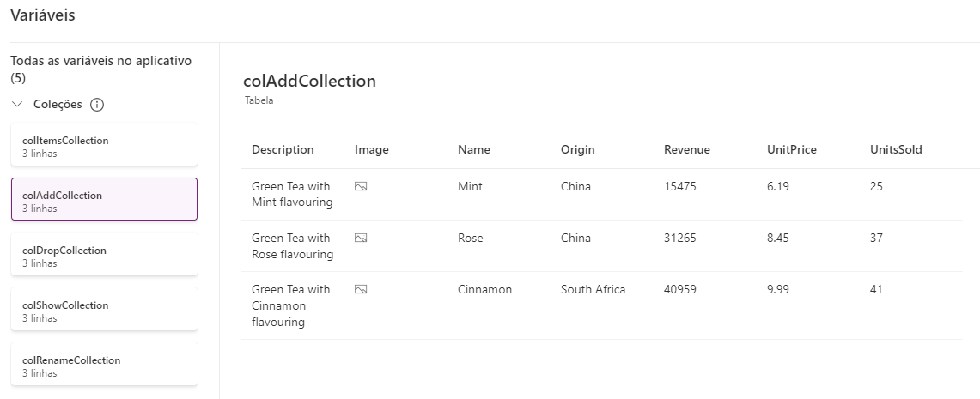Select the South Africa origin cell
Screen dimensions: 980x399
(x=593, y=289)
